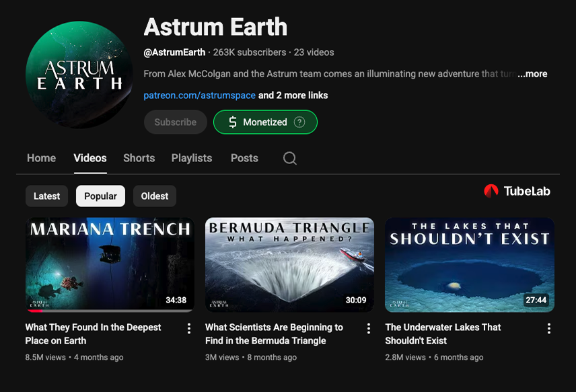Select the Popular sort chip
The height and width of the screenshot is (392, 576).
click(x=100, y=196)
